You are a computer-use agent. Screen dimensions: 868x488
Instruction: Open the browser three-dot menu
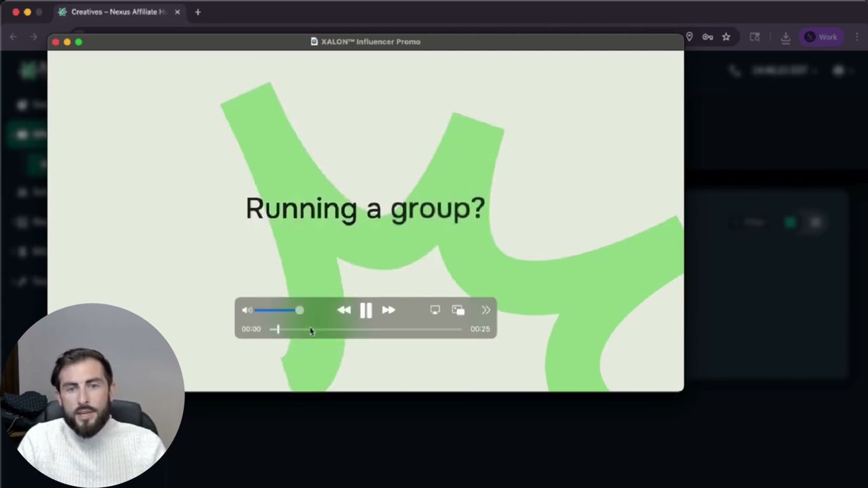858,37
